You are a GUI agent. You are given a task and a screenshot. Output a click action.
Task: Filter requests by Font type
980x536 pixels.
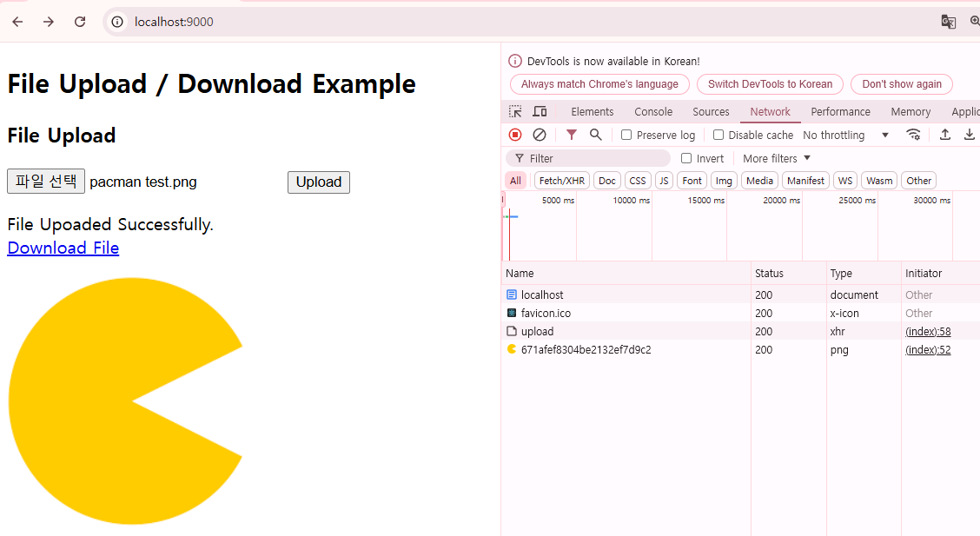pos(692,181)
